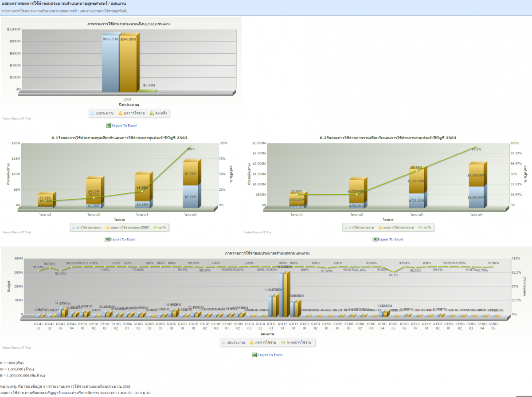Click the blue ฿952.21M budget bar

point(110,63)
